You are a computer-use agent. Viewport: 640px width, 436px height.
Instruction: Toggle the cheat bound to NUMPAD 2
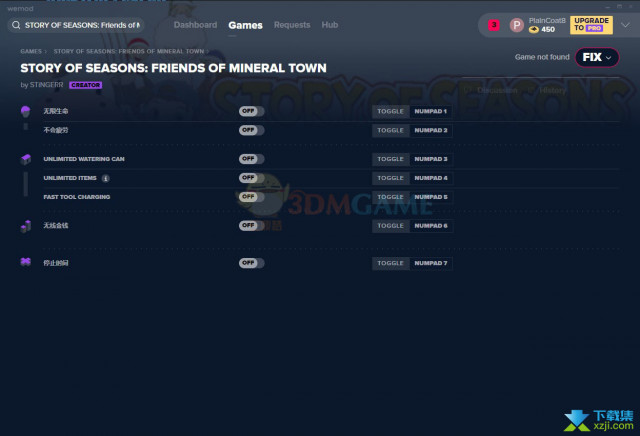click(251, 130)
